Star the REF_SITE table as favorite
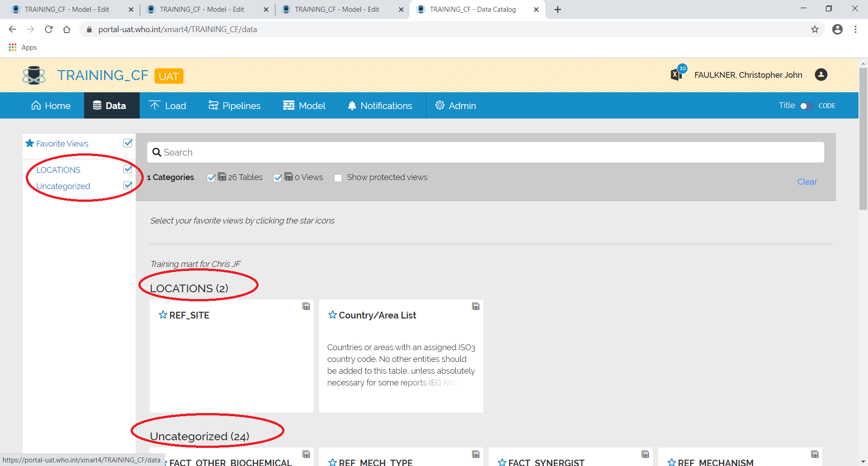868x466 pixels. (x=163, y=315)
